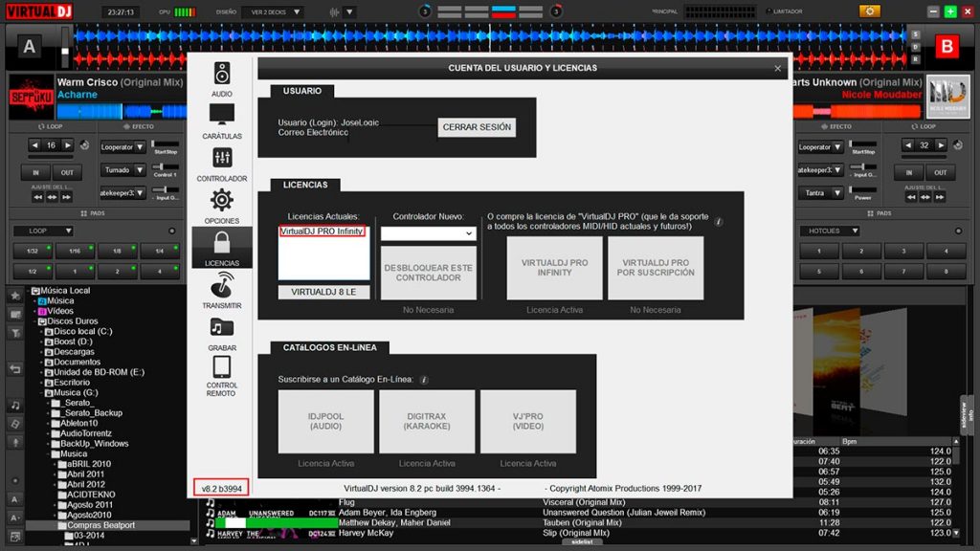
Task: Trigger deck A 1/8 loop pad
Action: (x=117, y=252)
